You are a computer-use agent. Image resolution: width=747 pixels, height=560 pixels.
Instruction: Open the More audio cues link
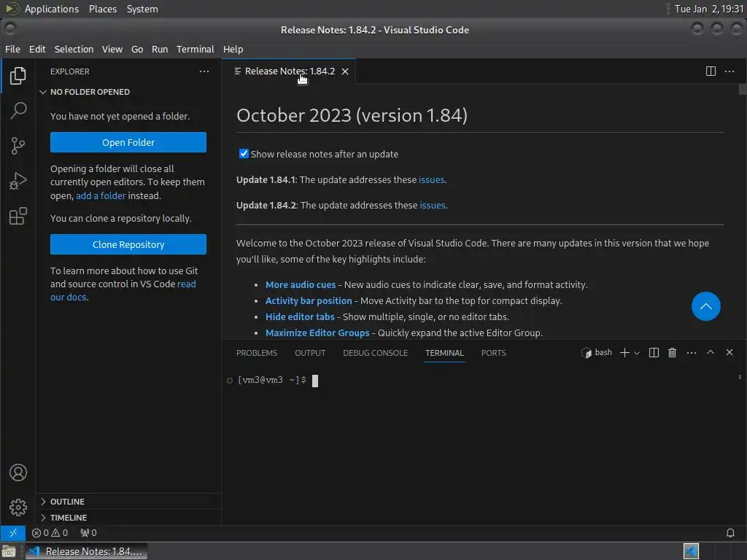(x=300, y=285)
